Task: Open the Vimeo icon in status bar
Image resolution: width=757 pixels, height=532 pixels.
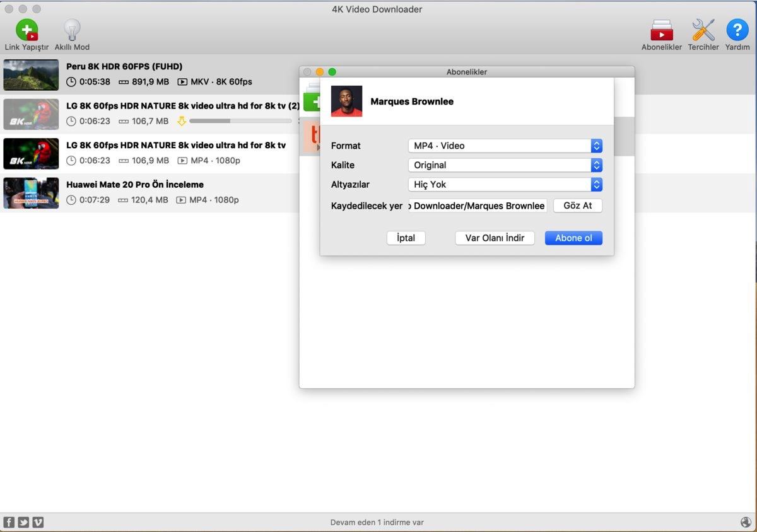Action: (38, 522)
